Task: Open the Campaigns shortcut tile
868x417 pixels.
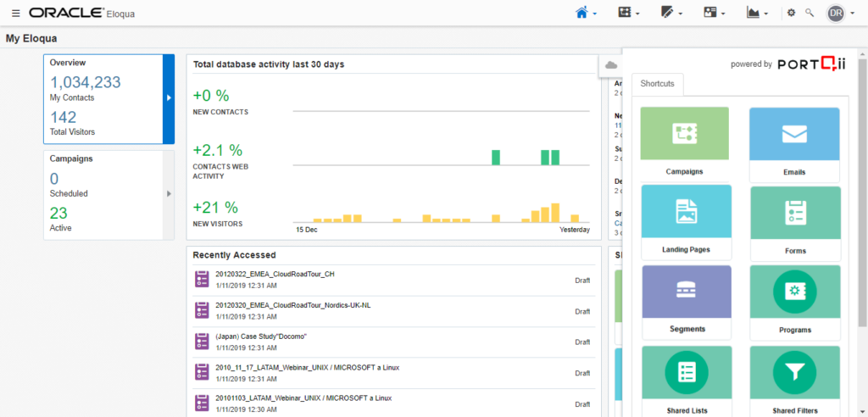Action: pyautogui.click(x=684, y=143)
